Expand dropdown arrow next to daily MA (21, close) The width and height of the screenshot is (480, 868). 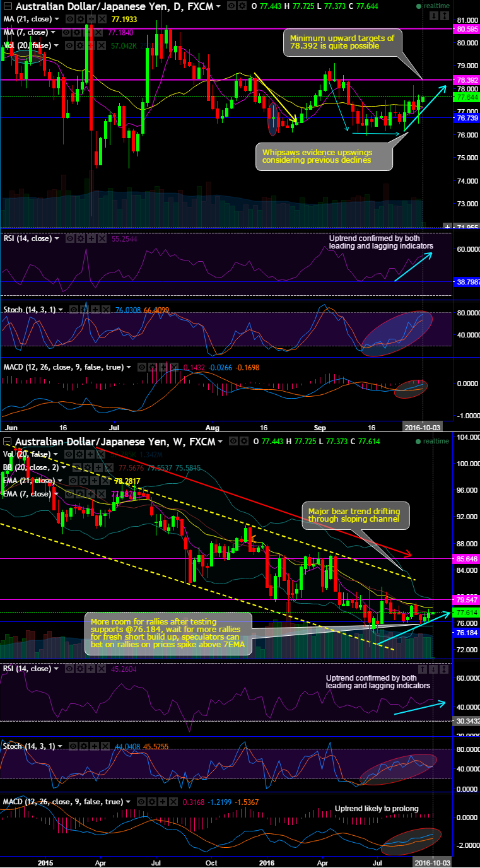point(57,19)
